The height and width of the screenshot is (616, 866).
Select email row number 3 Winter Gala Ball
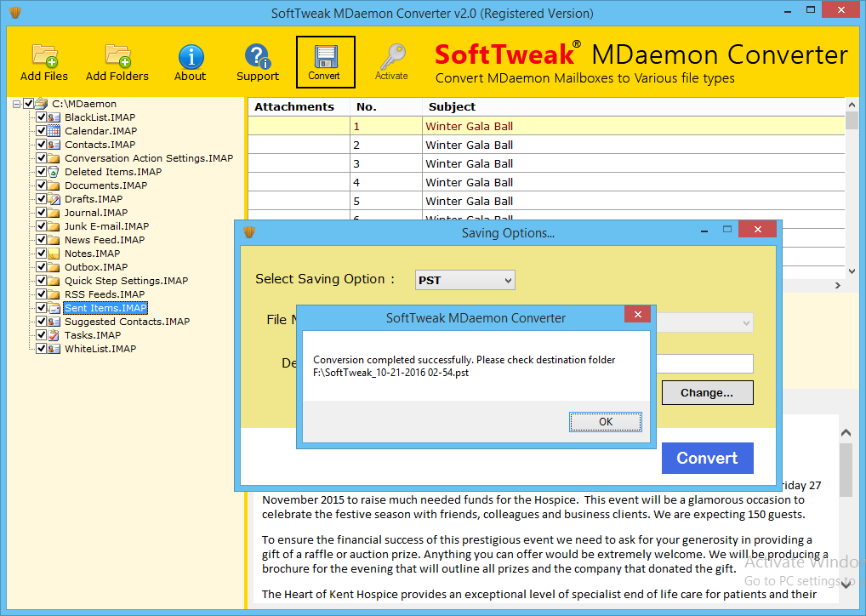(x=546, y=163)
